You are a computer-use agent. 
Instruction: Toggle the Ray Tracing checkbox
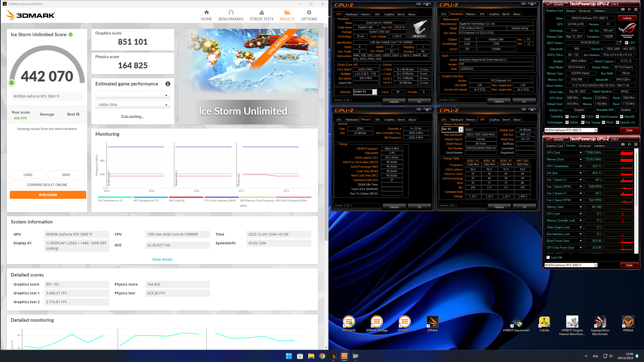[x=583, y=122]
